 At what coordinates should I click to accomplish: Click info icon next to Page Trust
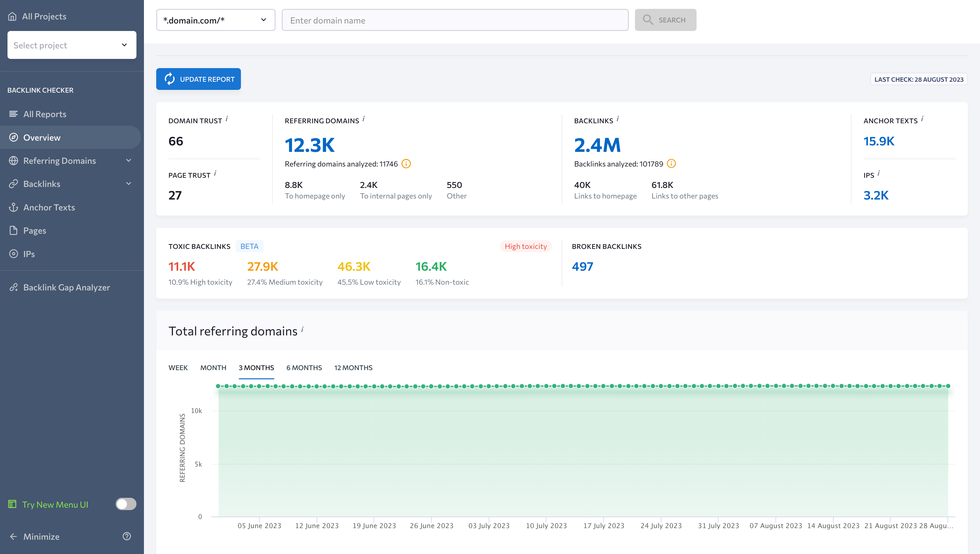pyautogui.click(x=215, y=173)
